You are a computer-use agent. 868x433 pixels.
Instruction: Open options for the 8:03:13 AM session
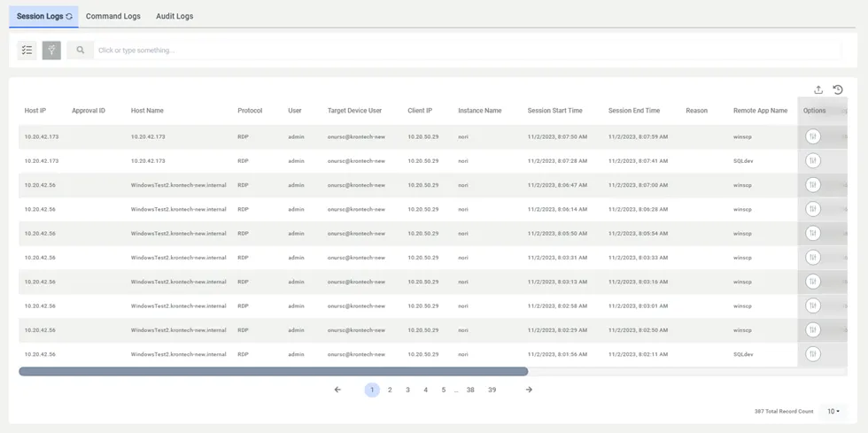[x=813, y=282]
